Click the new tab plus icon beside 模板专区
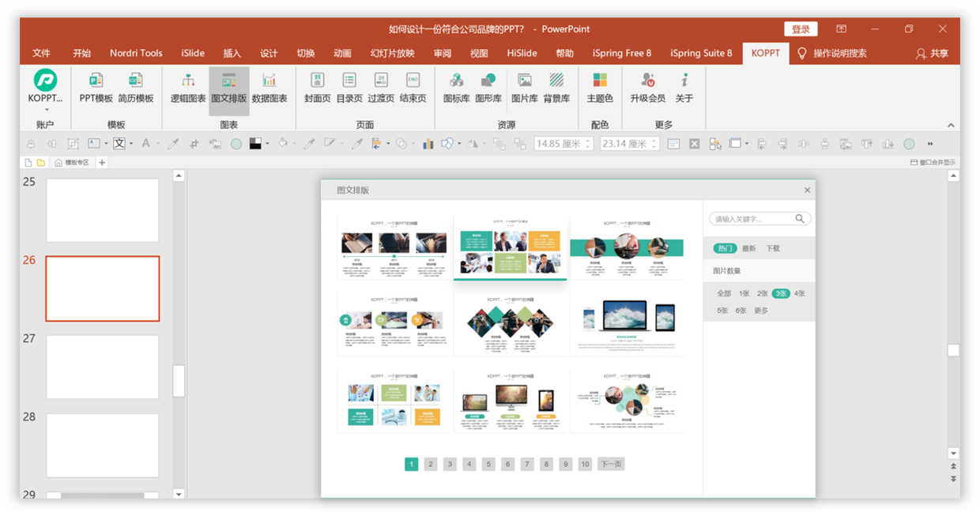Screen dimensions: 980x516 tap(102, 163)
